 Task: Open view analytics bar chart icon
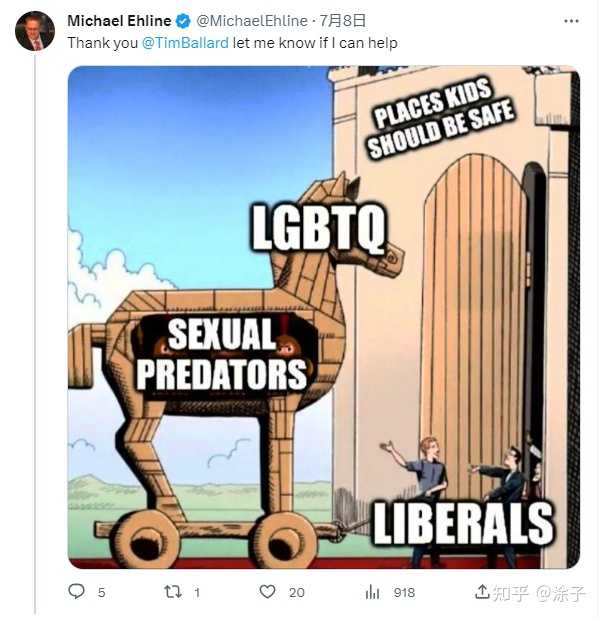tap(372, 592)
